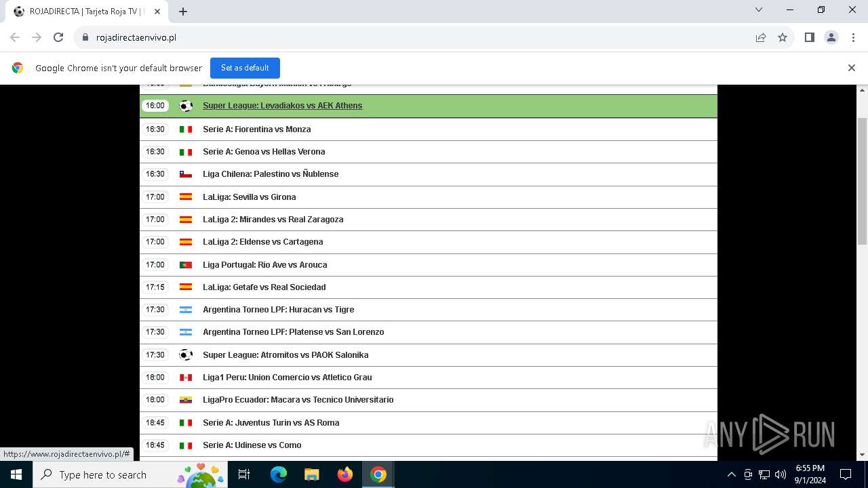Image resolution: width=868 pixels, height=488 pixels.
Task: Launch Firefox from taskbar
Action: (x=345, y=474)
